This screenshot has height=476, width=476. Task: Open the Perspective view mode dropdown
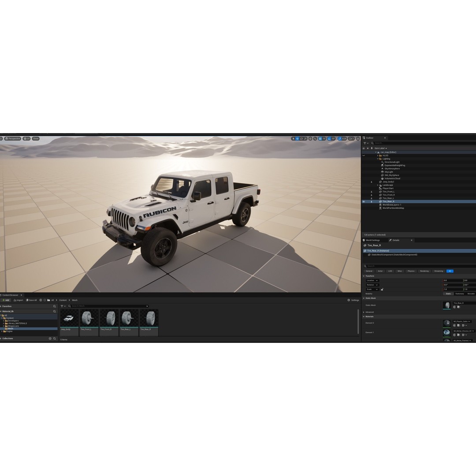(12, 139)
